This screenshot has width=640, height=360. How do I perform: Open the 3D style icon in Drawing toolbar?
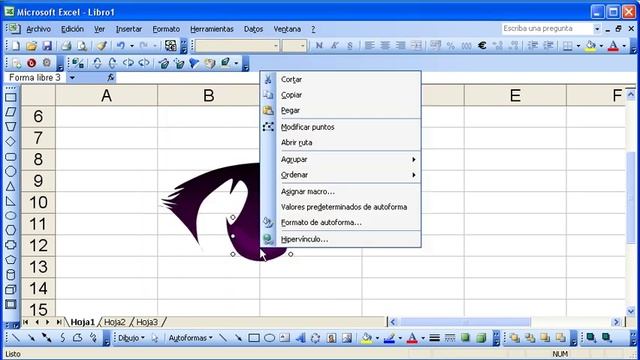pyautogui.click(x=481, y=338)
